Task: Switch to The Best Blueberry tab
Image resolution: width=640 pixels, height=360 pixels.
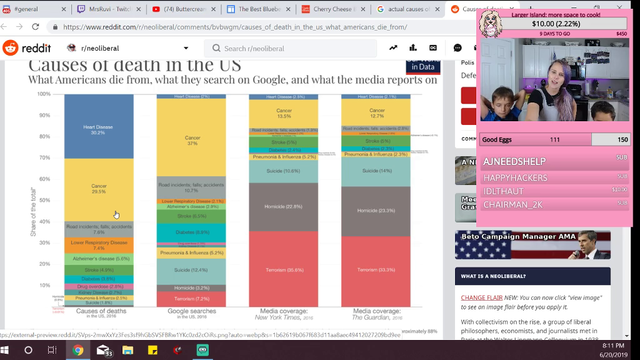Action: pyautogui.click(x=259, y=9)
